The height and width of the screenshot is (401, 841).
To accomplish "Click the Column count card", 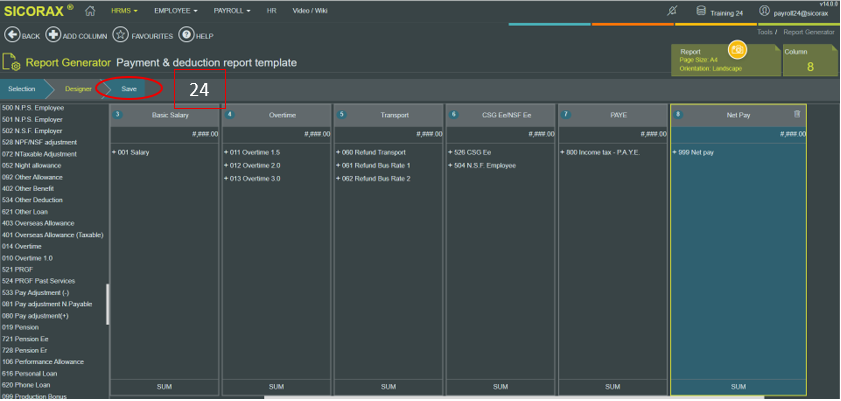I will 810,60.
